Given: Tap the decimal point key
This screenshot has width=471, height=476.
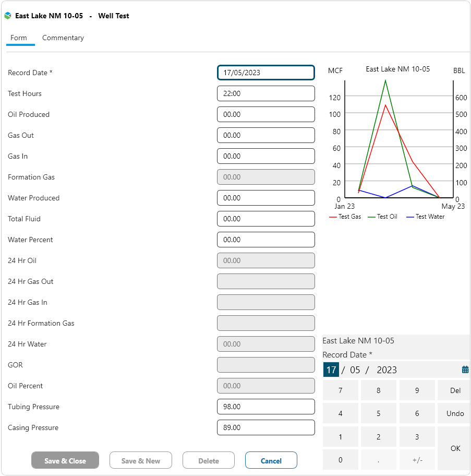Looking at the screenshot, I should pyautogui.click(x=378, y=460).
